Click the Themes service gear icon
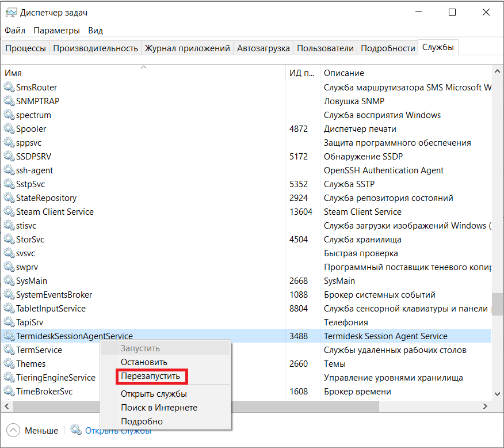The width and height of the screenshot is (504, 448). [x=9, y=364]
